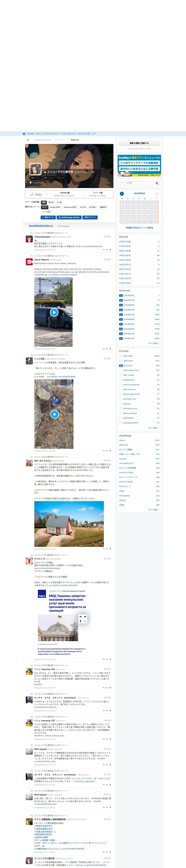Click the タマネギ avatar icon
The width and height of the screenshot is (186, 868).
click(x=29, y=561)
